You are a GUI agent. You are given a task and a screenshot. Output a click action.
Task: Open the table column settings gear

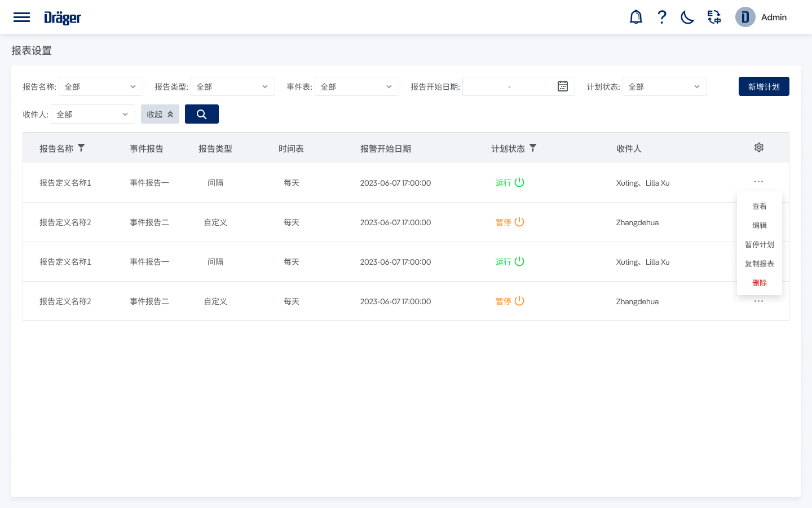(x=758, y=147)
